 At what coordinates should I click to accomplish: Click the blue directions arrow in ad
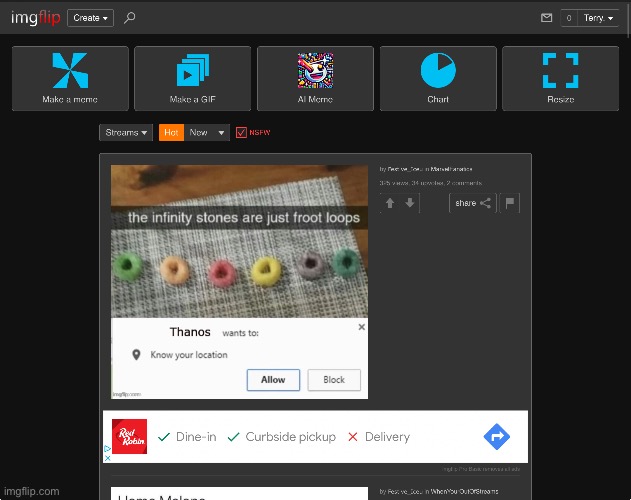(x=497, y=436)
